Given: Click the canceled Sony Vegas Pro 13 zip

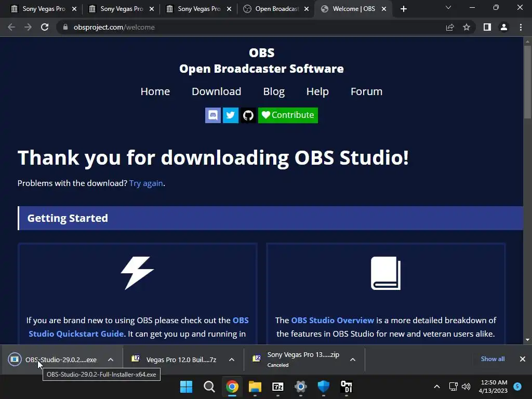Looking at the screenshot, I should [297, 360].
